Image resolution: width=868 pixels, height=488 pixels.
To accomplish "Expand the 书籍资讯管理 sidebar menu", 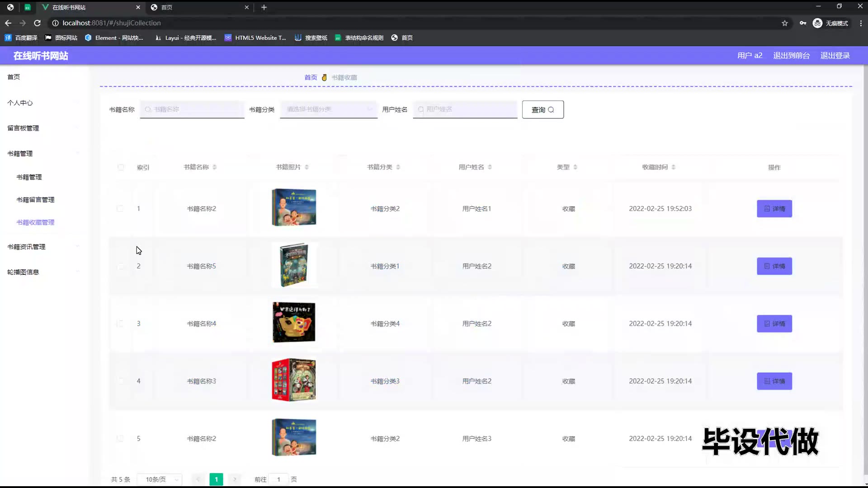I will [x=43, y=247].
